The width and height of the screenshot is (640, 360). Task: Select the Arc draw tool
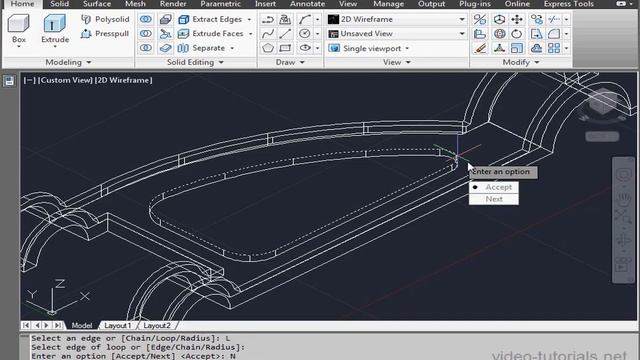pyautogui.click(x=304, y=19)
